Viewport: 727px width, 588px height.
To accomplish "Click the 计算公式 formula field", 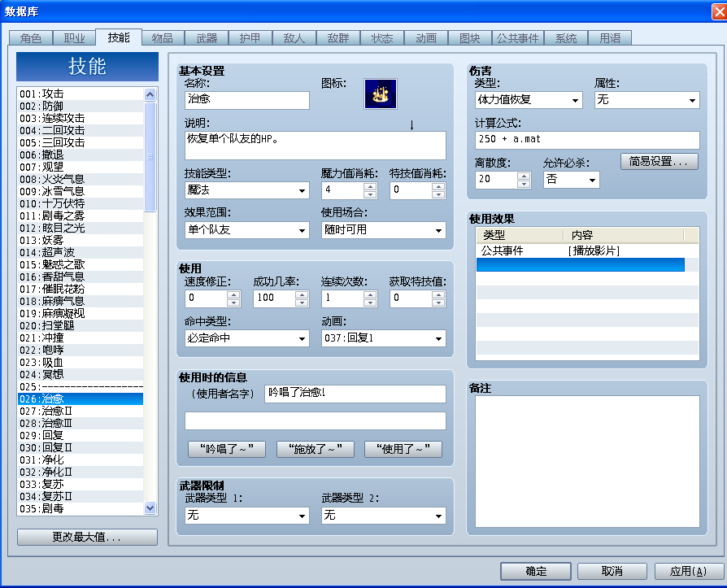I will [x=587, y=140].
